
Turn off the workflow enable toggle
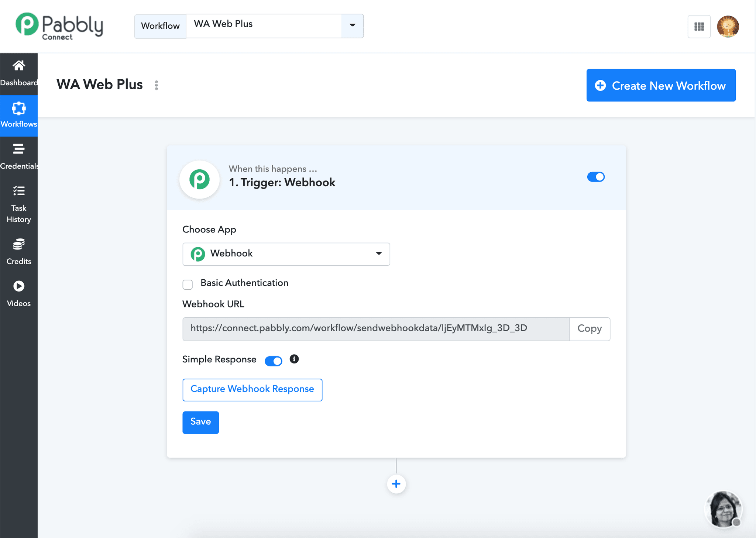[595, 177]
